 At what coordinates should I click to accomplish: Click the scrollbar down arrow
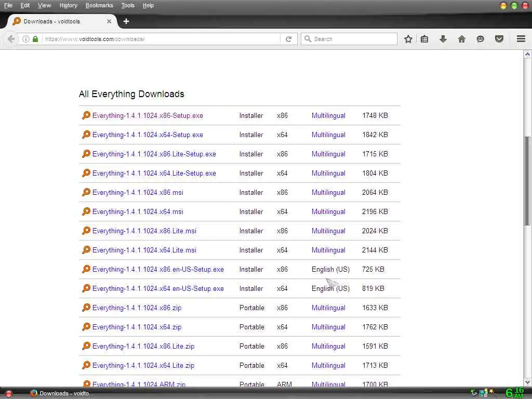point(527,381)
